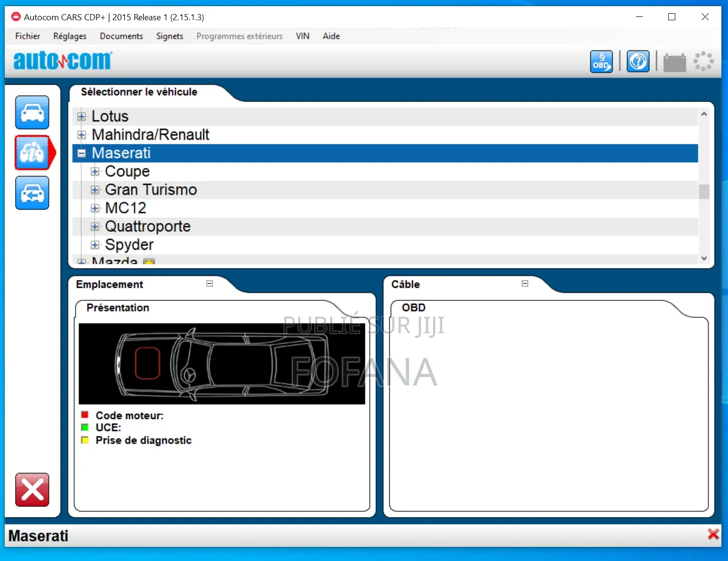728x561 pixels.
Task: Expand the Spyder model node
Action: 95,245
